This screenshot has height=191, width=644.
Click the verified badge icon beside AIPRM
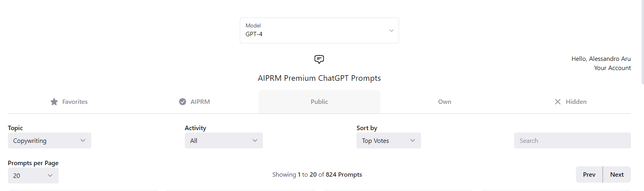tap(182, 102)
